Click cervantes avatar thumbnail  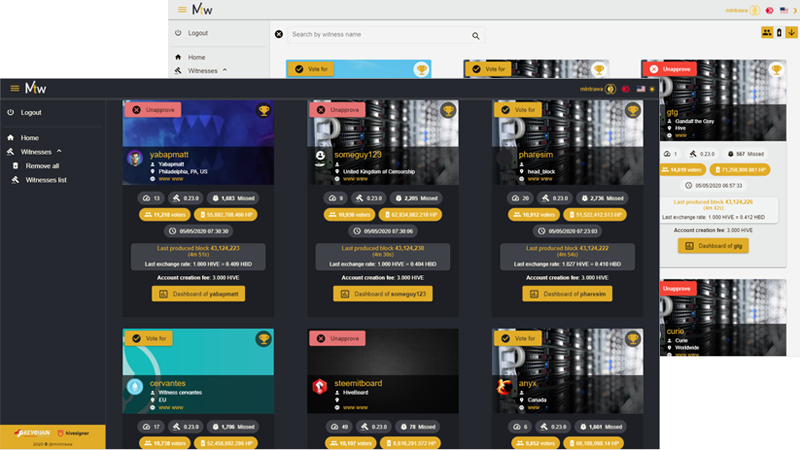tap(135, 387)
